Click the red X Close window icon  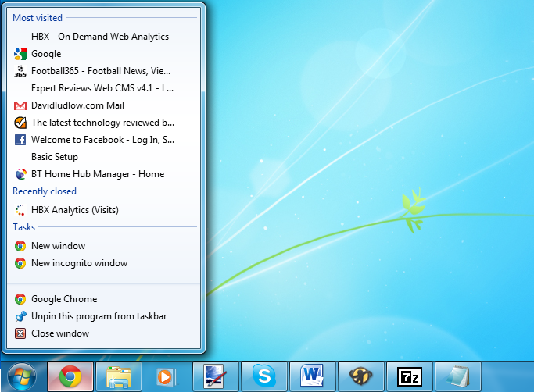pos(20,333)
